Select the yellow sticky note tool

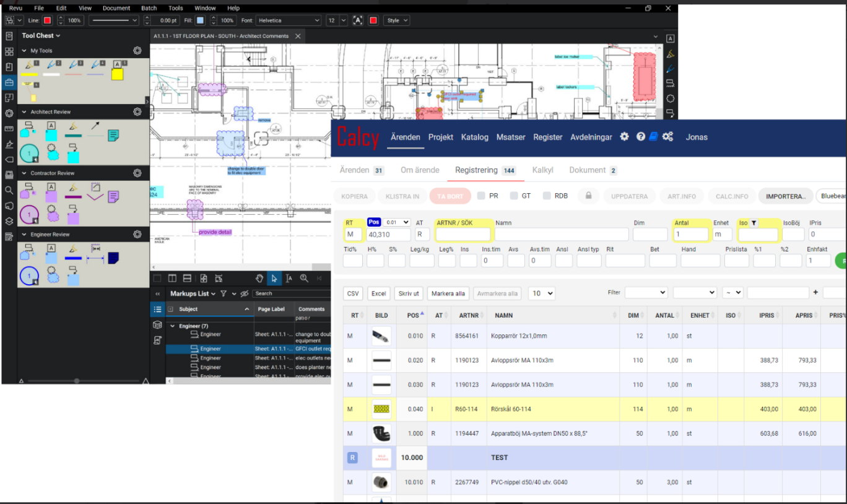coord(116,74)
